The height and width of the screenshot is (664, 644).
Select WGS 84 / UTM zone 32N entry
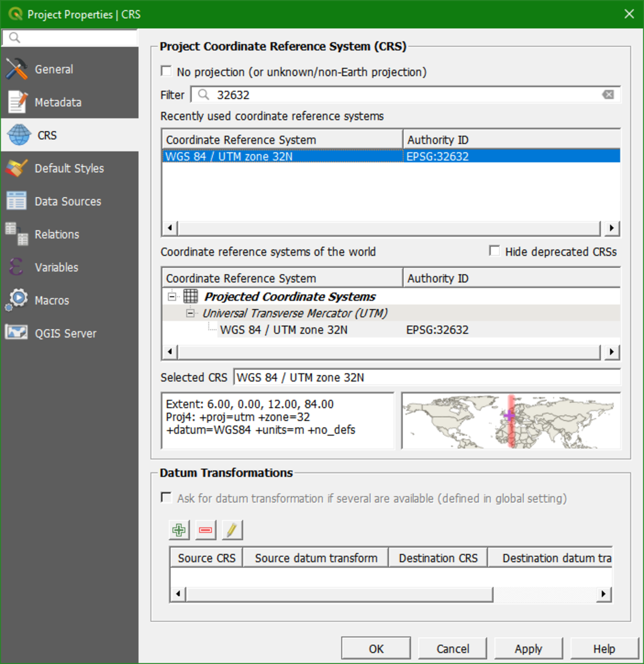tap(283, 330)
